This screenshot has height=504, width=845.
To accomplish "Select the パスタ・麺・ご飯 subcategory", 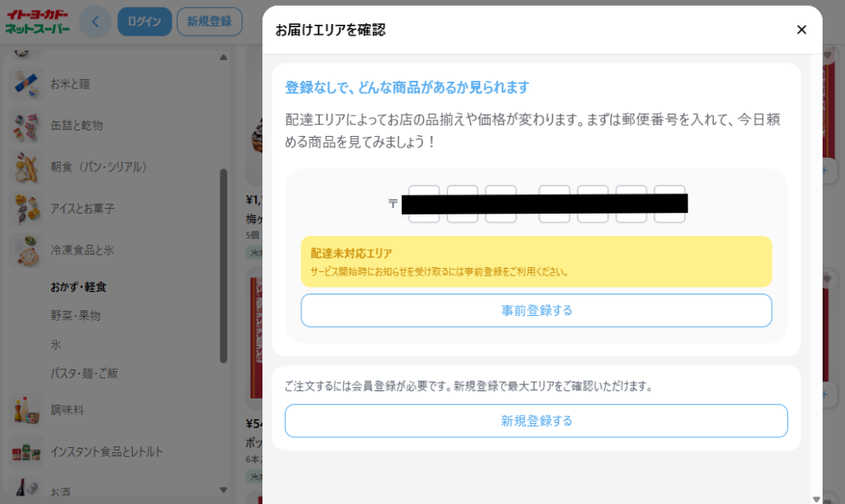I will (84, 373).
